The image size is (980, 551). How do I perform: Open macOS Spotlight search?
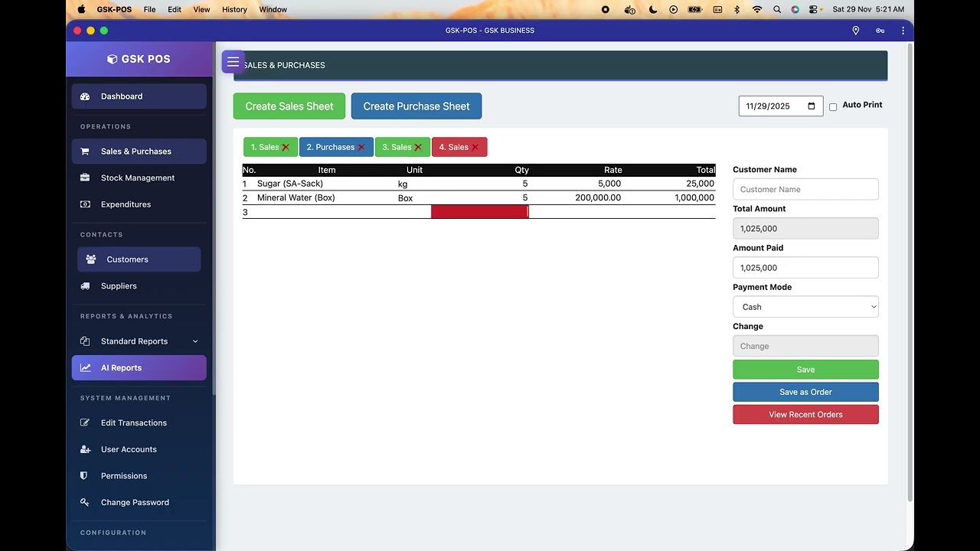[x=777, y=9]
